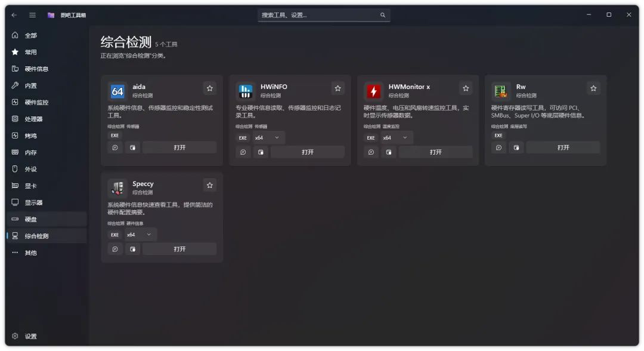Viewport: 644px width, 351px height.
Task: Click the Speccy app icon
Action: click(x=117, y=188)
